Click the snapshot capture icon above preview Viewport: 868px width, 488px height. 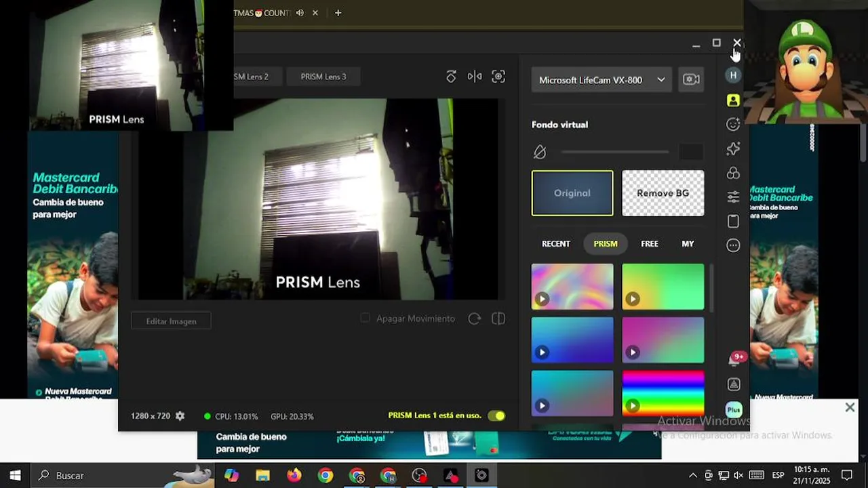click(498, 77)
